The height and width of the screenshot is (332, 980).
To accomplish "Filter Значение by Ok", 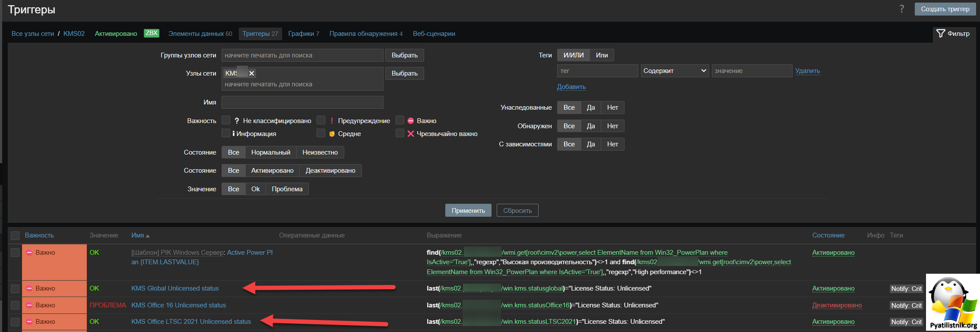I will [256, 189].
